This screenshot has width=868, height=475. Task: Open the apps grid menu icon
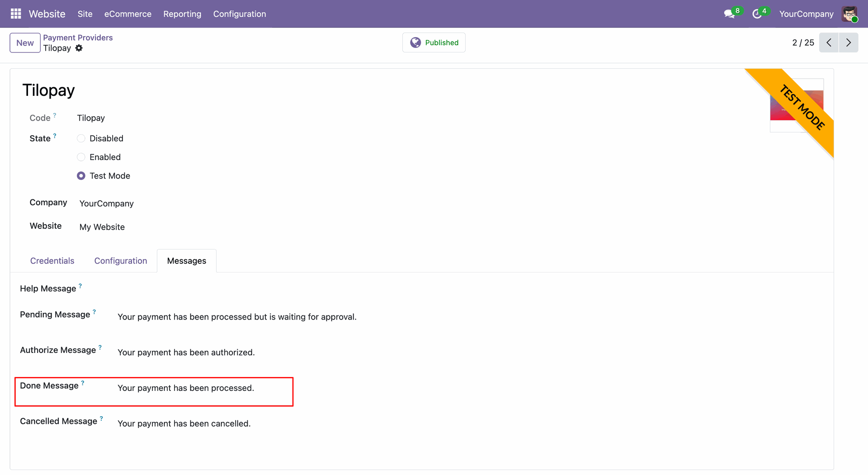tap(16, 14)
